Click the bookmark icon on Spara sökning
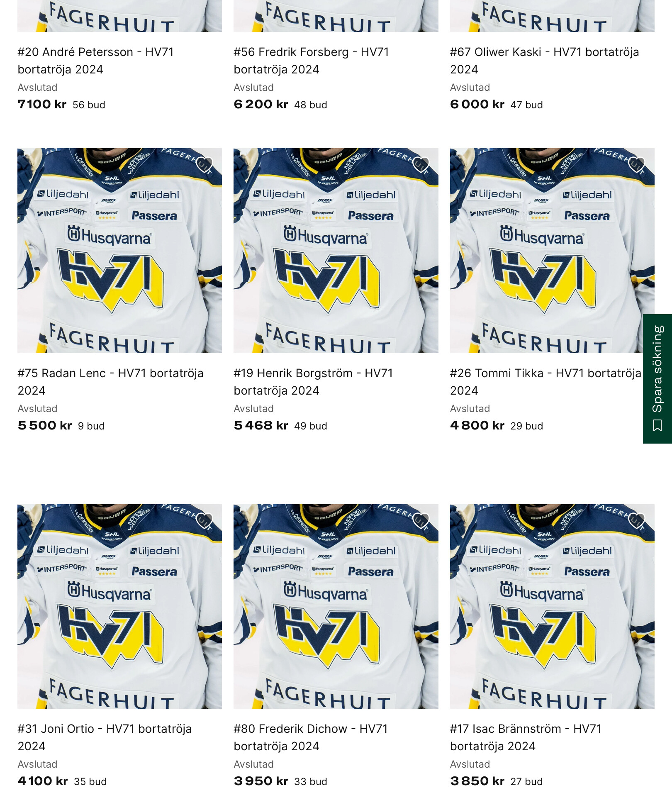 coord(657,425)
